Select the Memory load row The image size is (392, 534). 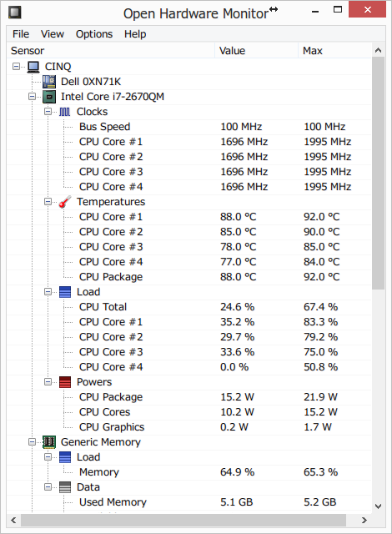(189, 472)
